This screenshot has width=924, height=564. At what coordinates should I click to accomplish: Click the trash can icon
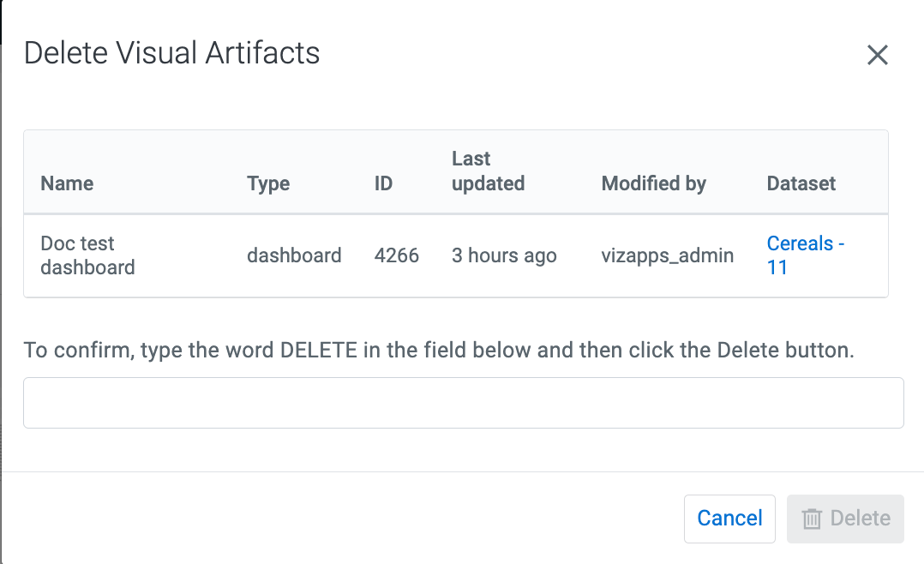pos(812,519)
